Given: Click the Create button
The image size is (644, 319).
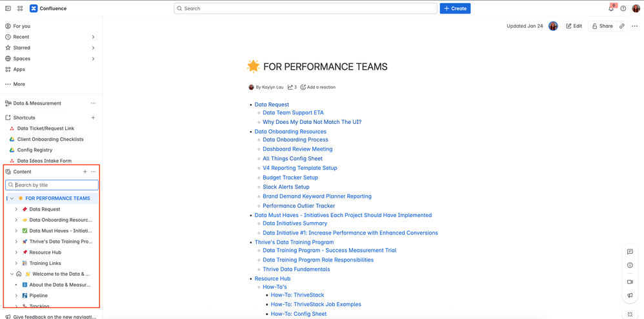Looking at the screenshot, I should tap(455, 8).
